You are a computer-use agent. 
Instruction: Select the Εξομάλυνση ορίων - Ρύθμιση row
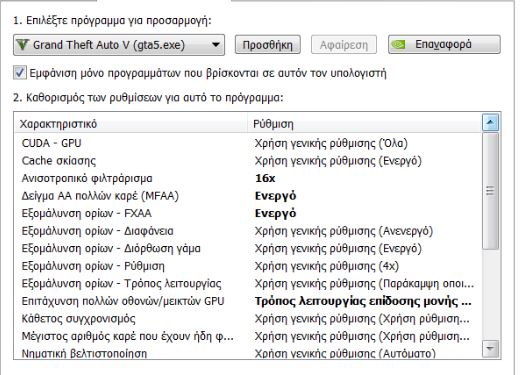coord(248,266)
